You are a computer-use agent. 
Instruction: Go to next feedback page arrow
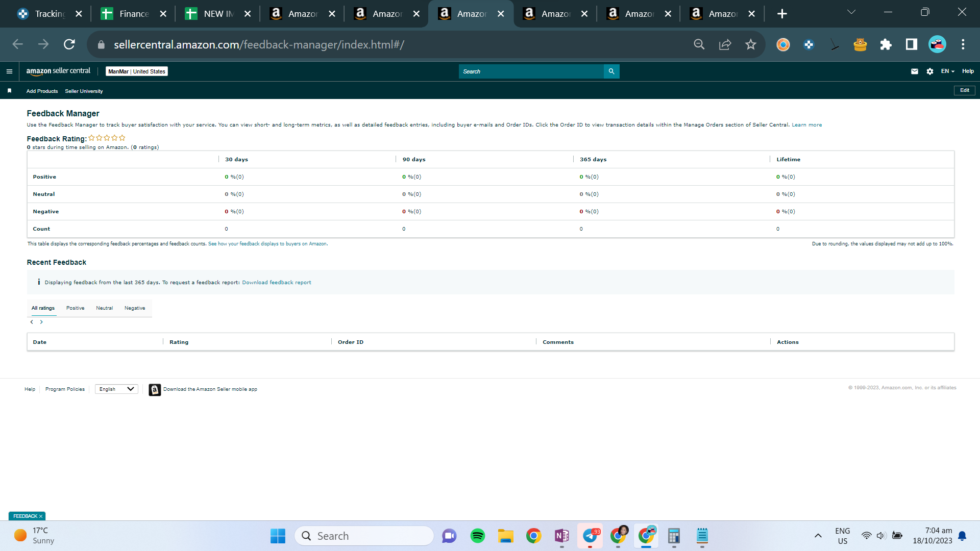[41, 322]
